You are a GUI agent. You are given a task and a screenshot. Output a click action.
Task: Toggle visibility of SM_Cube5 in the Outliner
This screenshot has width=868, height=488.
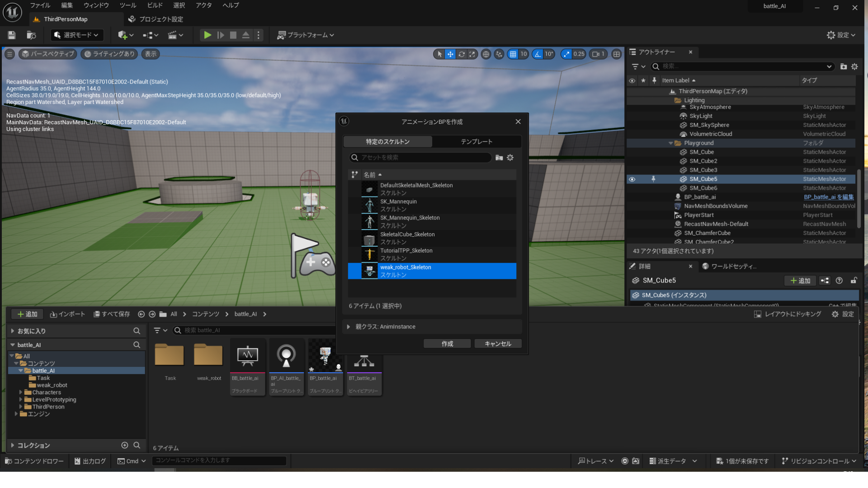point(632,179)
